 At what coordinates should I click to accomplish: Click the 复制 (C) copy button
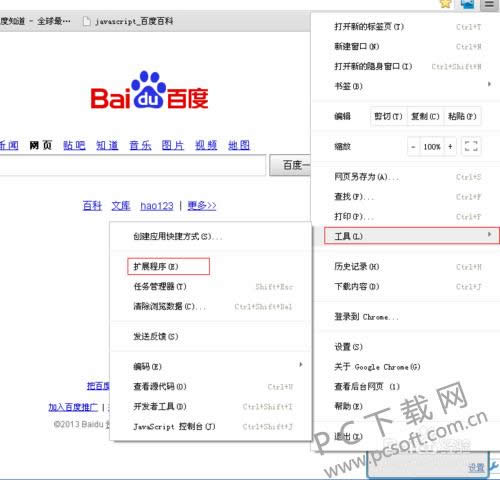(425, 116)
